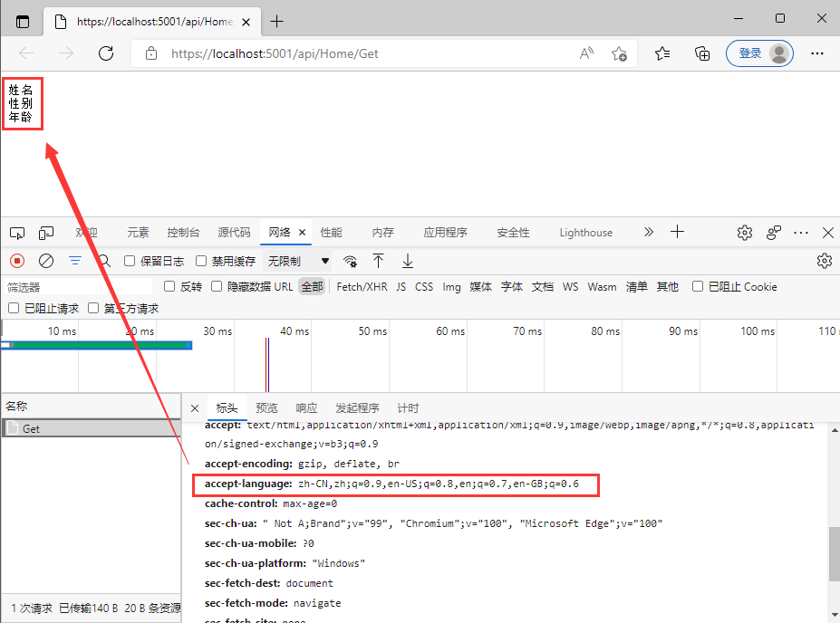
Task: Clear the network log
Action: 46,260
